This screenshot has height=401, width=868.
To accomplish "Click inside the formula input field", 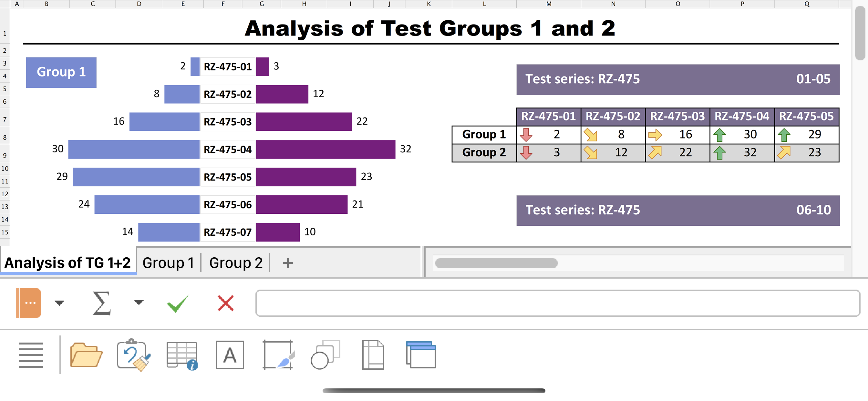I will click(x=558, y=303).
